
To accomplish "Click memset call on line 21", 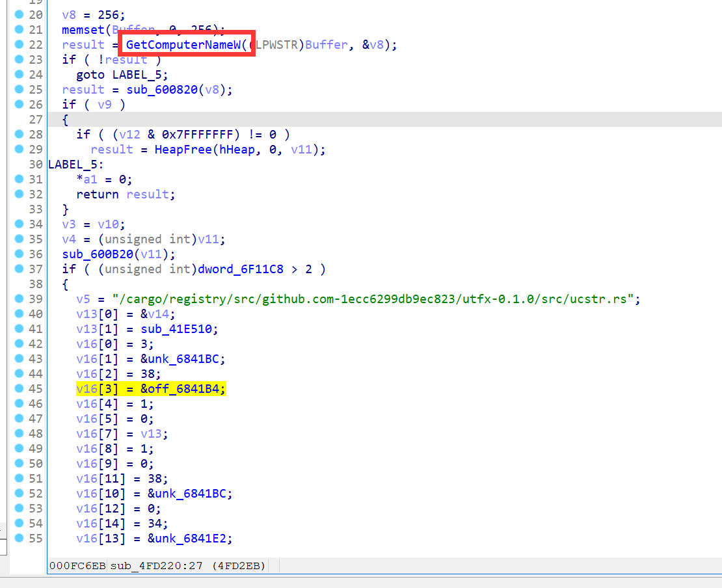I will 83,30.
